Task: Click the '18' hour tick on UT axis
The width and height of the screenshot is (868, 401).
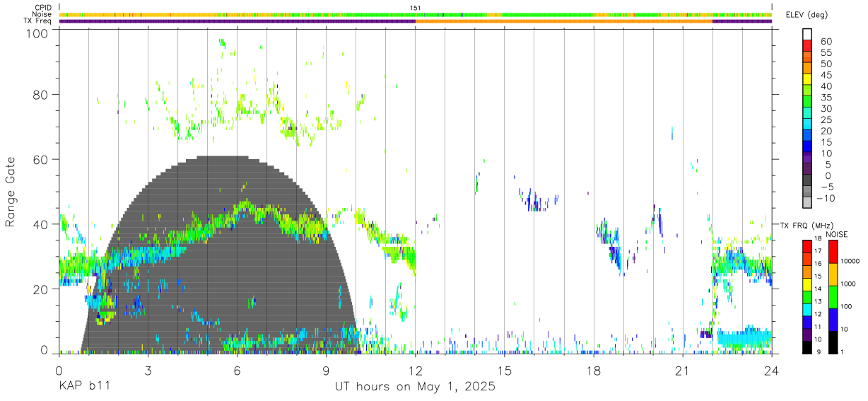Action: pyautogui.click(x=594, y=371)
